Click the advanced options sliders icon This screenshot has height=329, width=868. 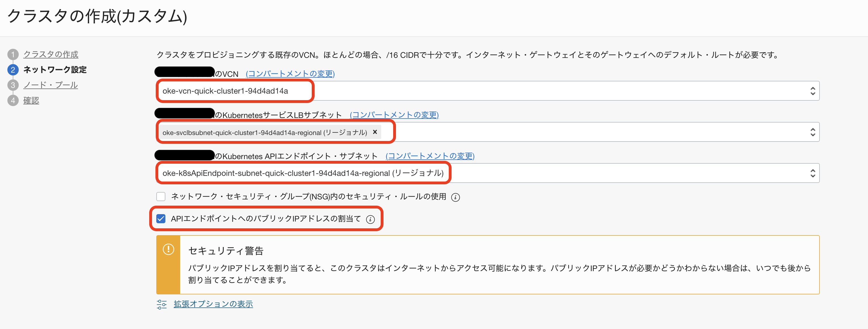[161, 304]
